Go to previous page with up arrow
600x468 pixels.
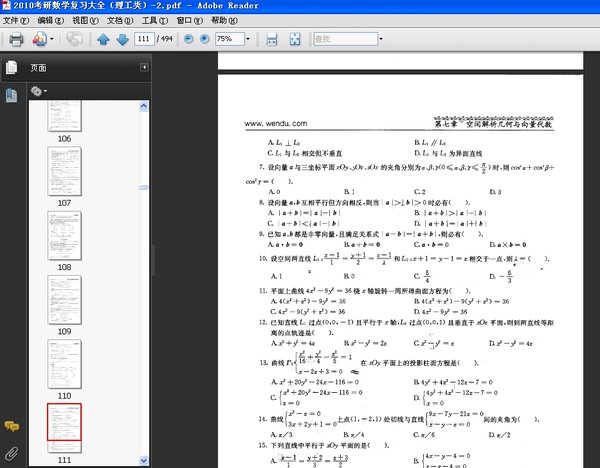[x=103, y=39]
